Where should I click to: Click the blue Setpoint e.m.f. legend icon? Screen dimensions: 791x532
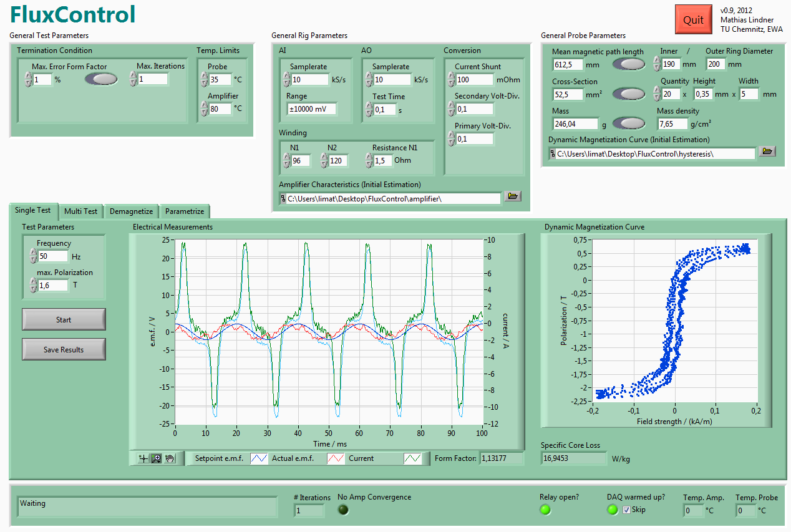(x=259, y=458)
